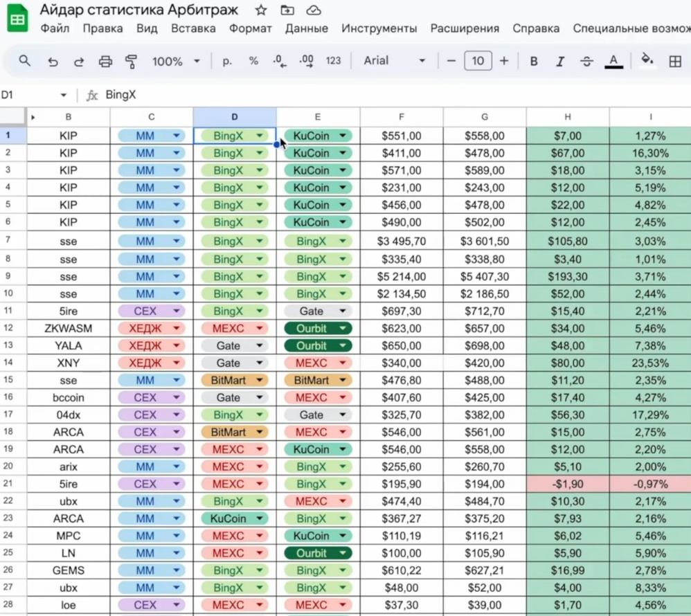Select row 12 header
The width and height of the screenshot is (691, 616).
[x=8, y=328]
